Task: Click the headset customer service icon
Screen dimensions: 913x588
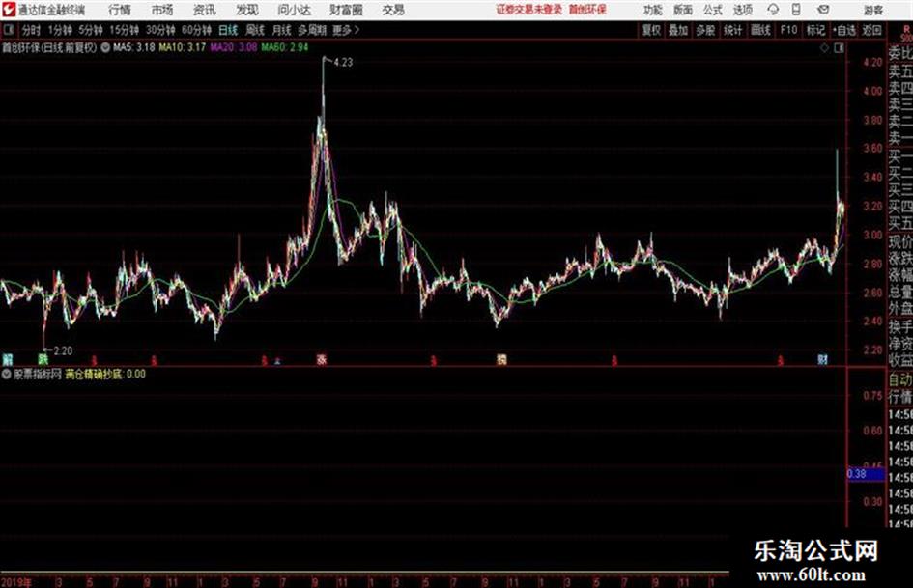Action: click(773, 10)
